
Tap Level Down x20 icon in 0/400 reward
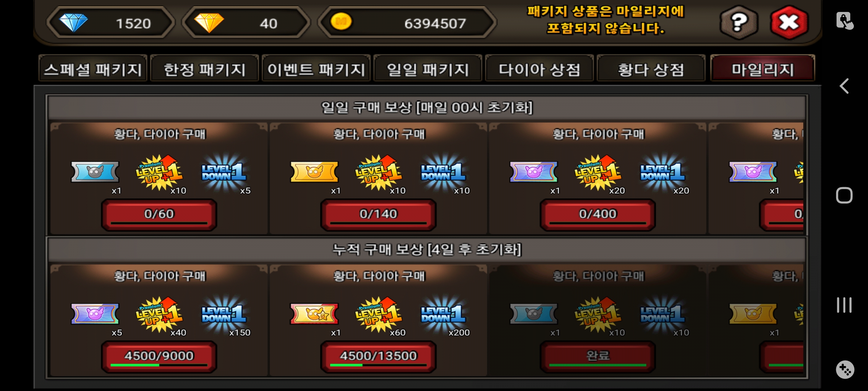coord(663,172)
